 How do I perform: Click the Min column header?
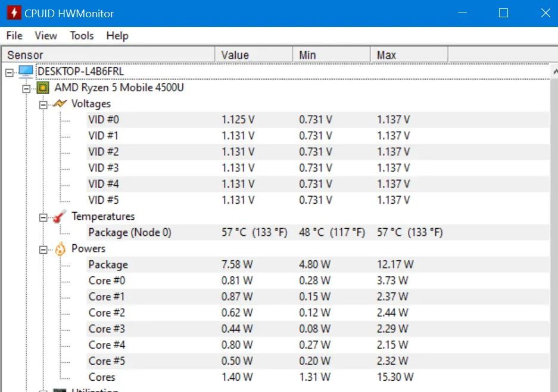coord(331,55)
